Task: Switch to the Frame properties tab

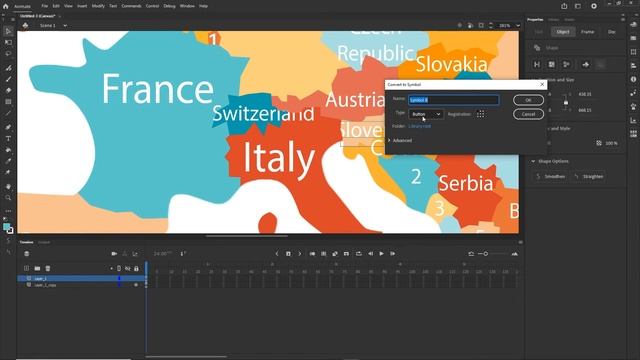Action: [x=587, y=32]
